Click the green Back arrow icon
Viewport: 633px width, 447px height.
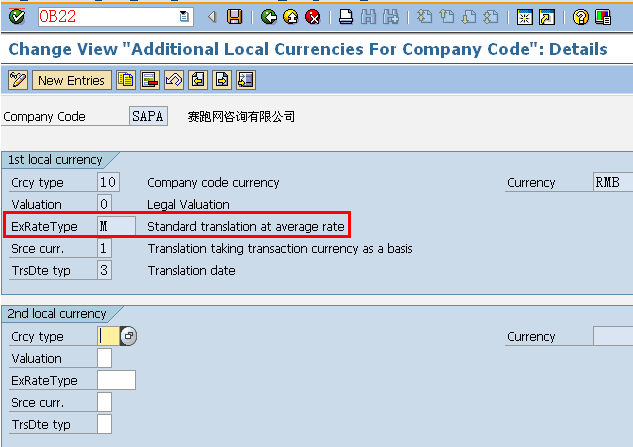pos(268,17)
